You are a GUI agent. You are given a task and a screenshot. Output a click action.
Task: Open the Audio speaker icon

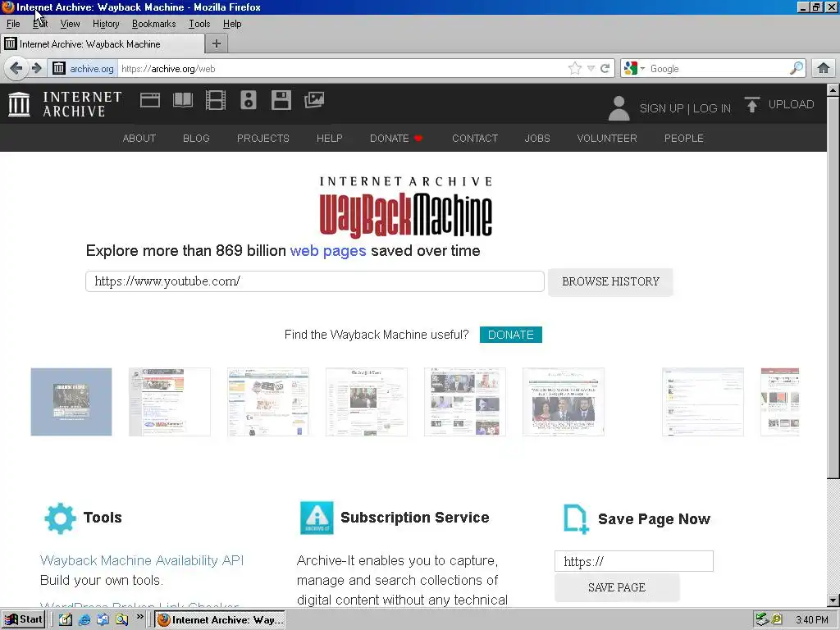point(249,100)
